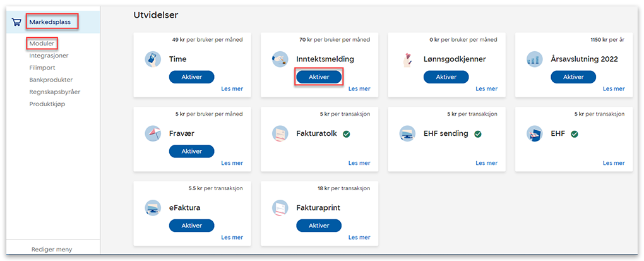This screenshot has width=644, height=261.
Task: Open Markedsplass in the sidebar
Action: tap(52, 22)
